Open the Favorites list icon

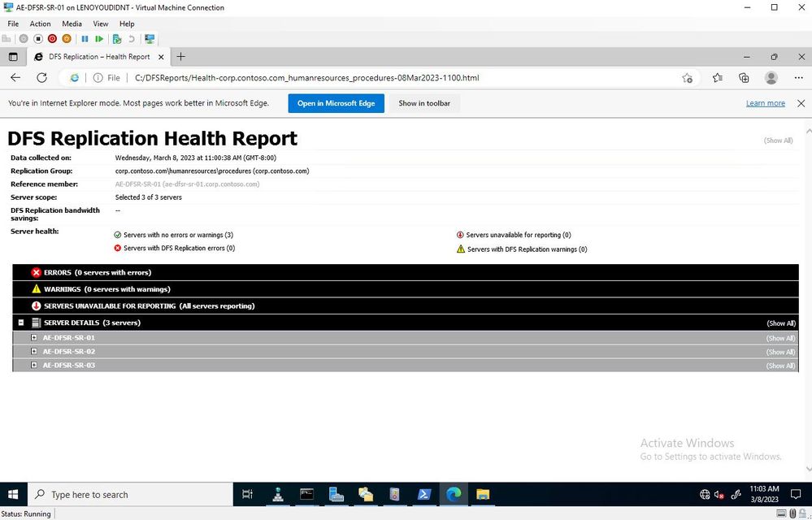coord(717,78)
